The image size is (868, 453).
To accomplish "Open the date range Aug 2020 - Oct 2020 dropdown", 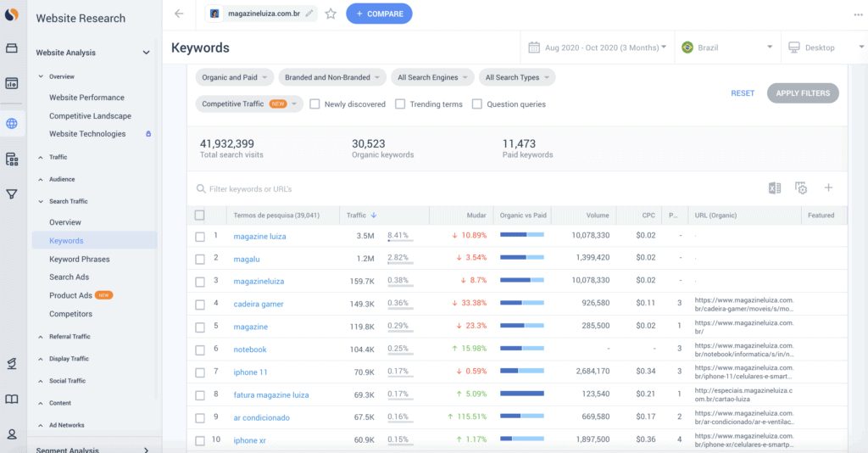I will pyautogui.click(x=598, y=48).
